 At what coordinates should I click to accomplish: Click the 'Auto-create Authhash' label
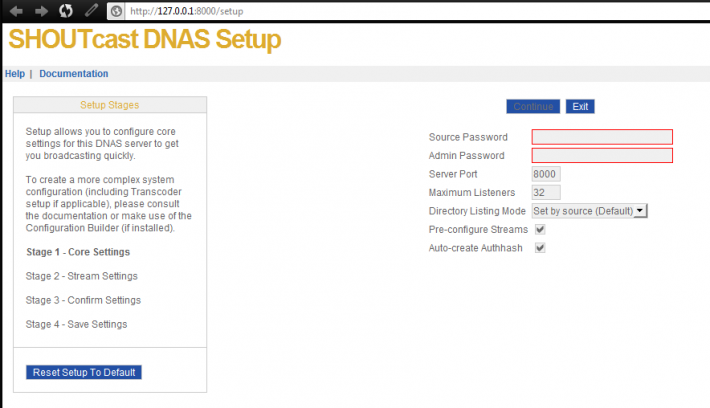click(x=475, y=248)
